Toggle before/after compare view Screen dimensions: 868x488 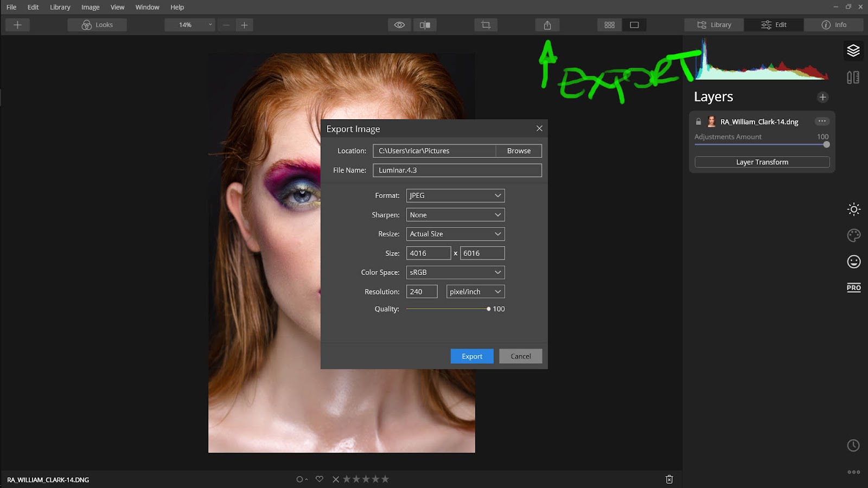(x=425, y=25)
